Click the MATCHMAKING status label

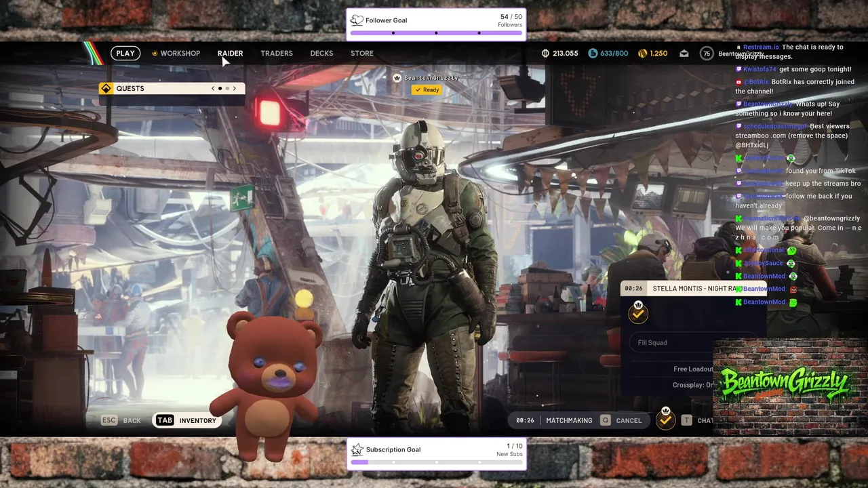(x=569, y=420)
